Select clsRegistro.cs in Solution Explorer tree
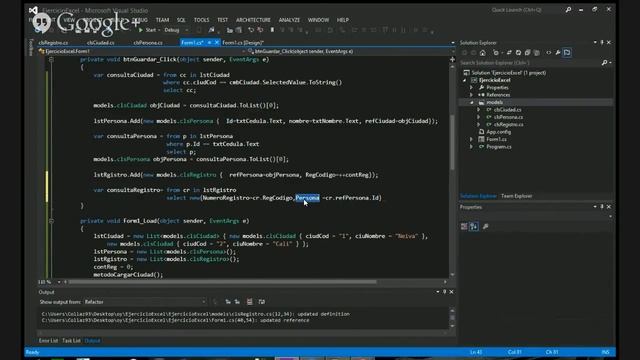 (x=509, y=124)
